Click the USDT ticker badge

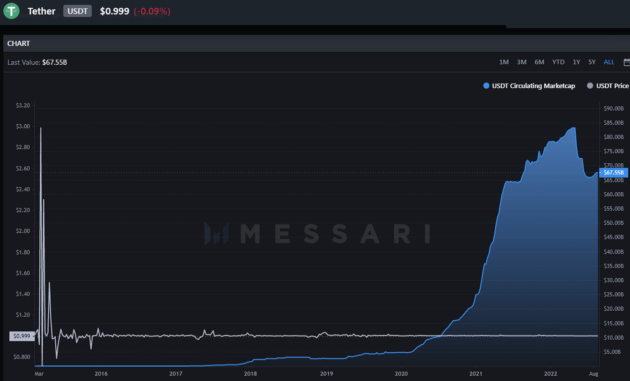77,11
